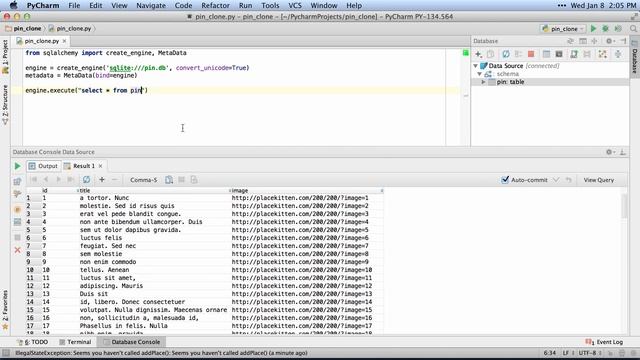Click the Database vertical side tab

tap(635, 57)
